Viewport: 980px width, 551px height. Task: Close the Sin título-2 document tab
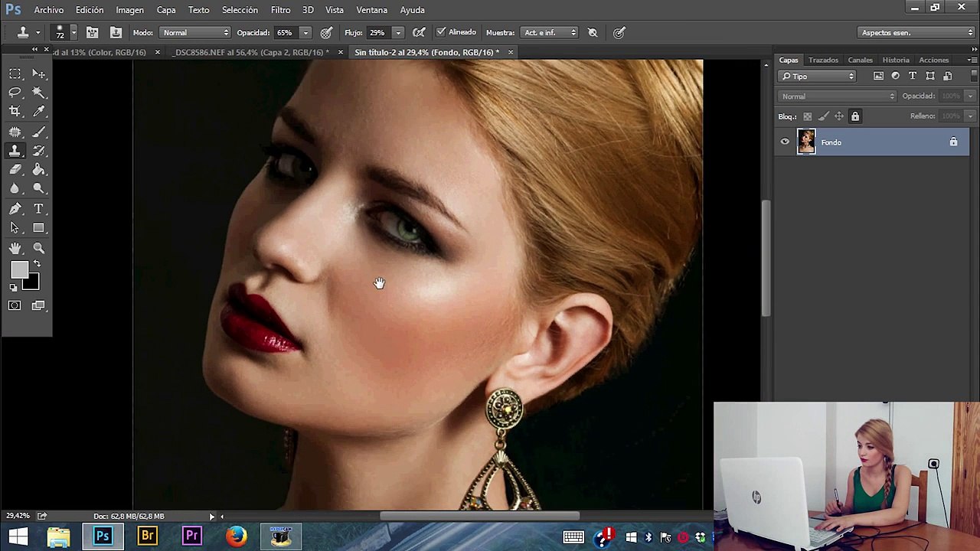511,52
